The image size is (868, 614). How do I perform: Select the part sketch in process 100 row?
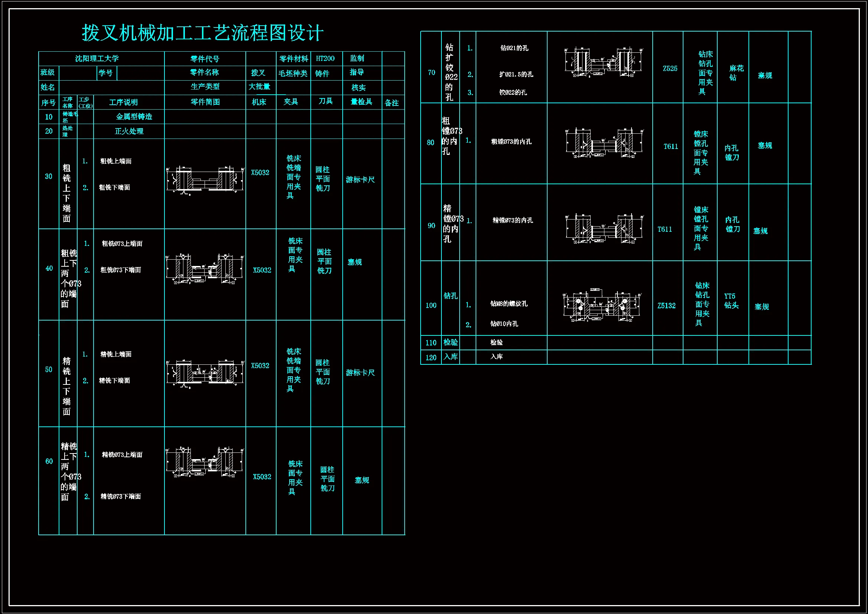[x=602, y=306]
